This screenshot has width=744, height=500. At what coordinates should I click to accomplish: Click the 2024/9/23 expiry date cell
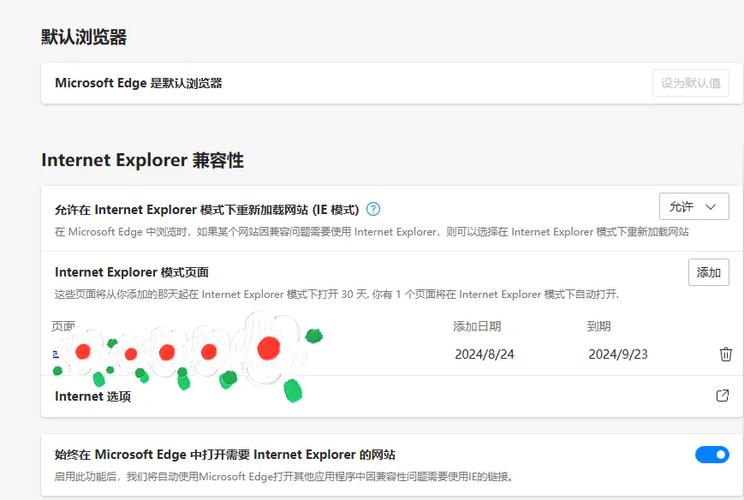(618, 354)
